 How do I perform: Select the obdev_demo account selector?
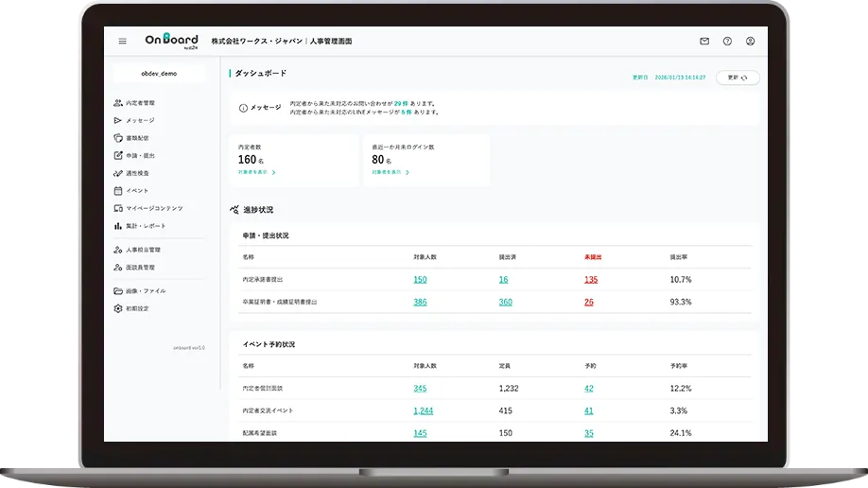tap(159, 73)
